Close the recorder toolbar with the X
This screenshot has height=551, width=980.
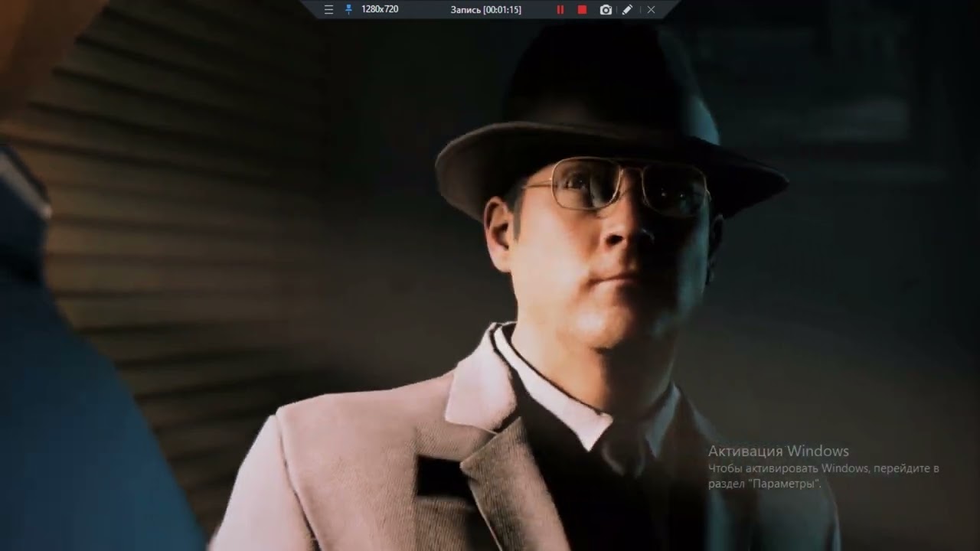tap(651, 10)
